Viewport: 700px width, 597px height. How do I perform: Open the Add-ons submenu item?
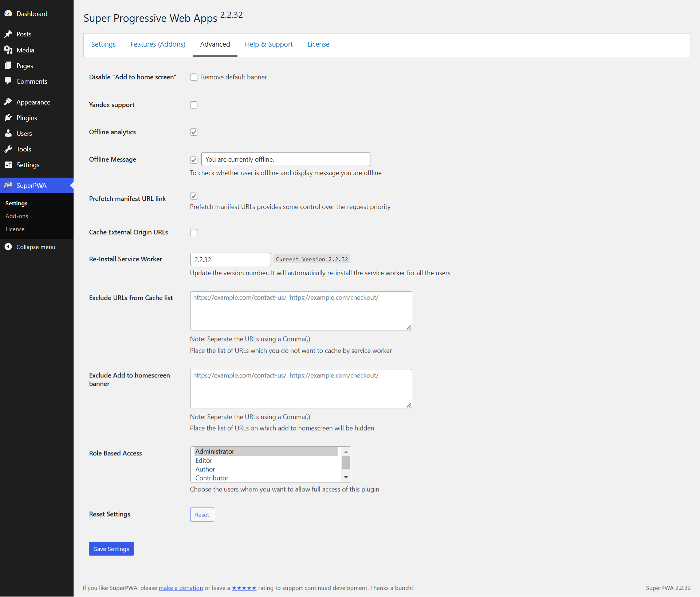(x=17, y=216)
